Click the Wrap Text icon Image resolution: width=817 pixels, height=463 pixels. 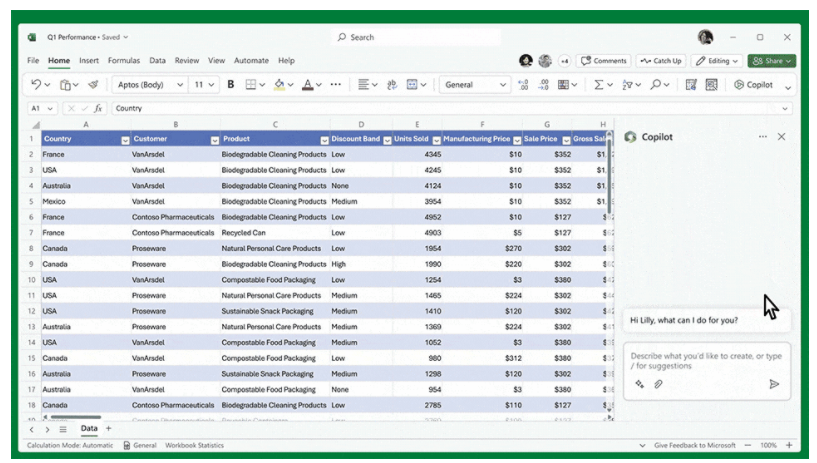[x=392, y=84]
